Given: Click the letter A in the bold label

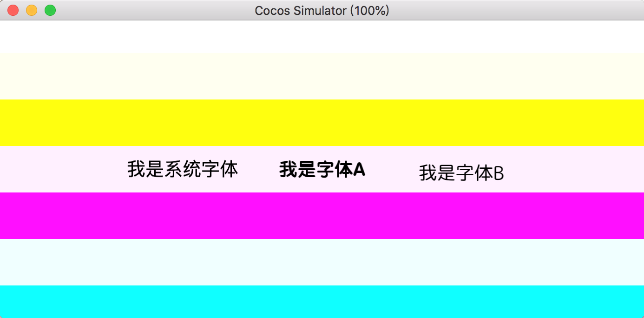Looking at the screenshot, I should coord(359,170).
